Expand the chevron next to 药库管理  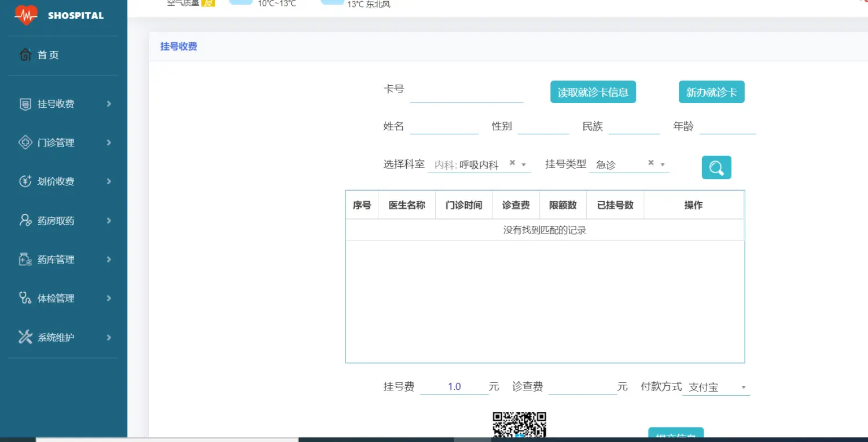(109, 260)
